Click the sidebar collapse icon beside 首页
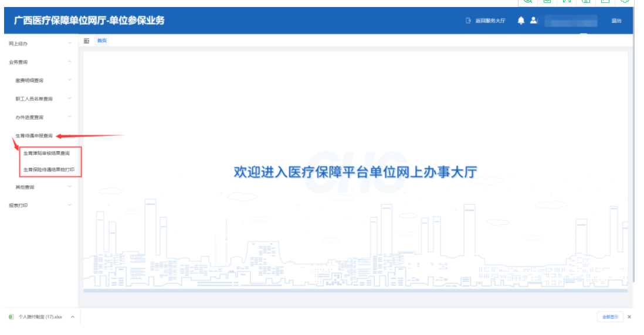 [x=86, y=41]
